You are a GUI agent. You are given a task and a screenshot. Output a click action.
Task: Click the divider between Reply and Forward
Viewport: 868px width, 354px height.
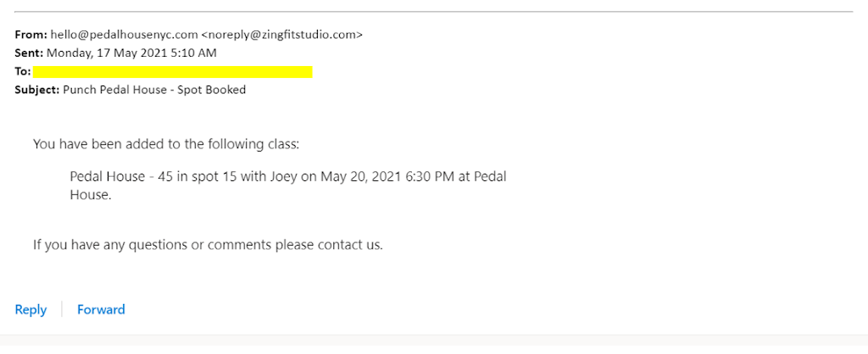(62, 310)
